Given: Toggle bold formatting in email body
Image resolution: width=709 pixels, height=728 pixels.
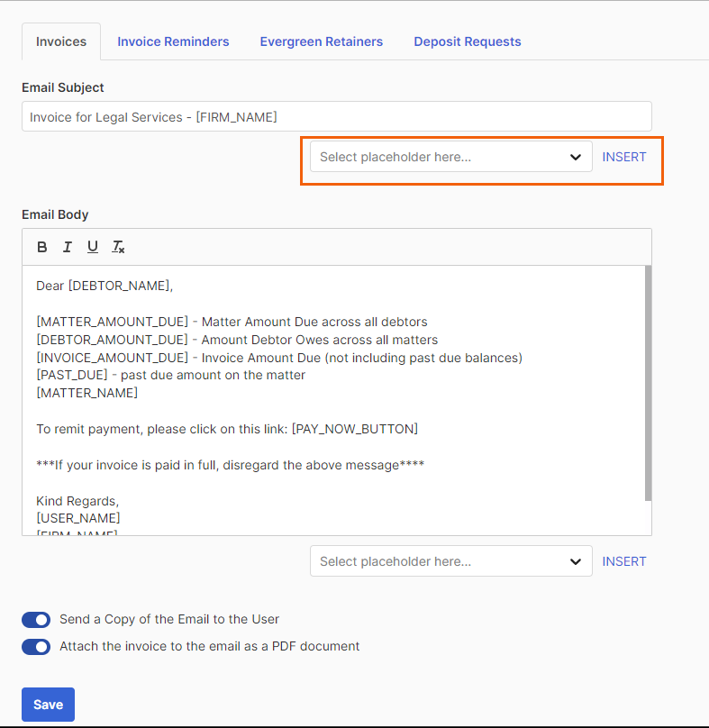Looking at the screenshot, I should coord(41,247).
